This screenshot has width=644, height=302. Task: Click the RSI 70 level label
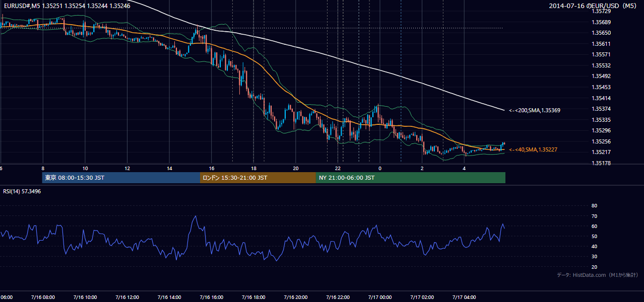[x=594, y=216]
